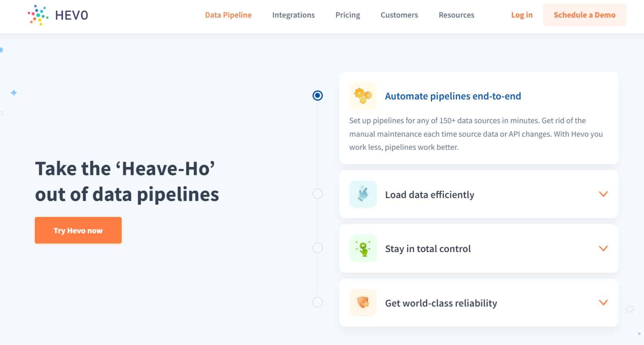Select the Automate pipelines step radio marker

(317, 95)
